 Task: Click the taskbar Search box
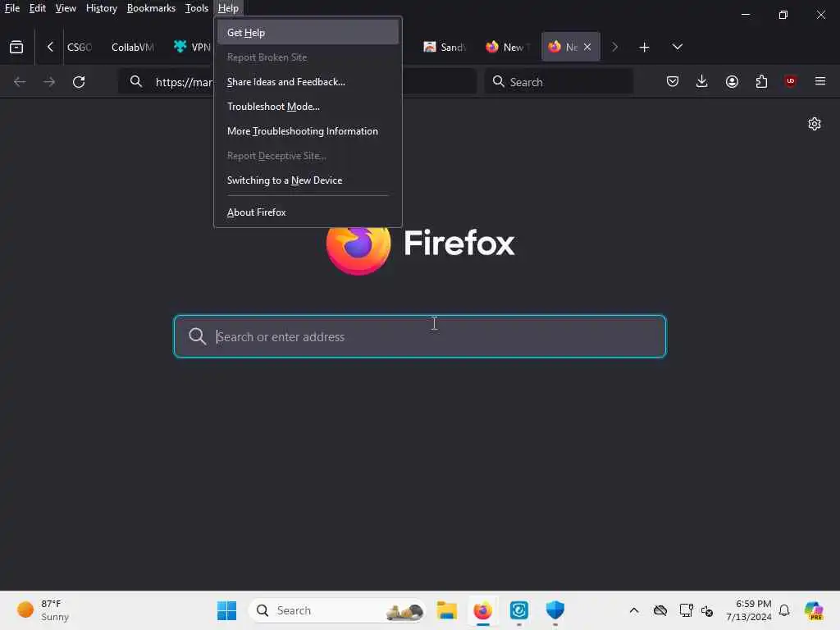(337, 610)
